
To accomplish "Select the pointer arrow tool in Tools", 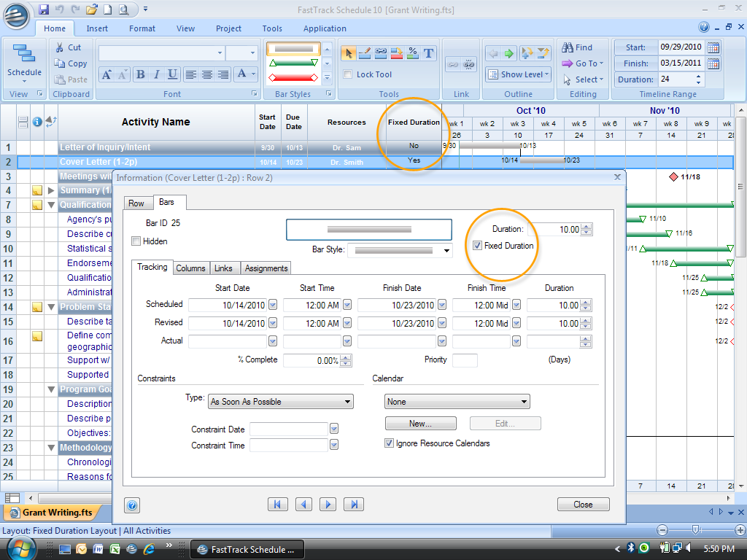I will click(349, 52).
